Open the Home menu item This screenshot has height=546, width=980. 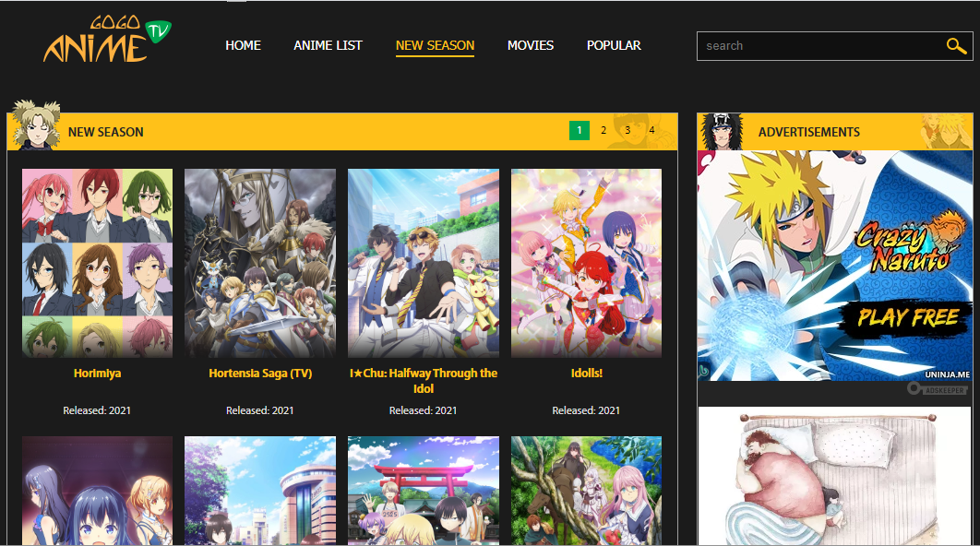243,45
